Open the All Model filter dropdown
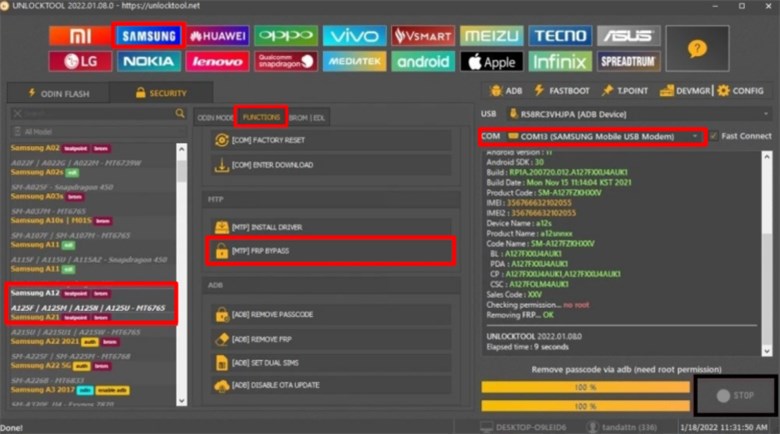780x434 pixels. coord(98,132)
